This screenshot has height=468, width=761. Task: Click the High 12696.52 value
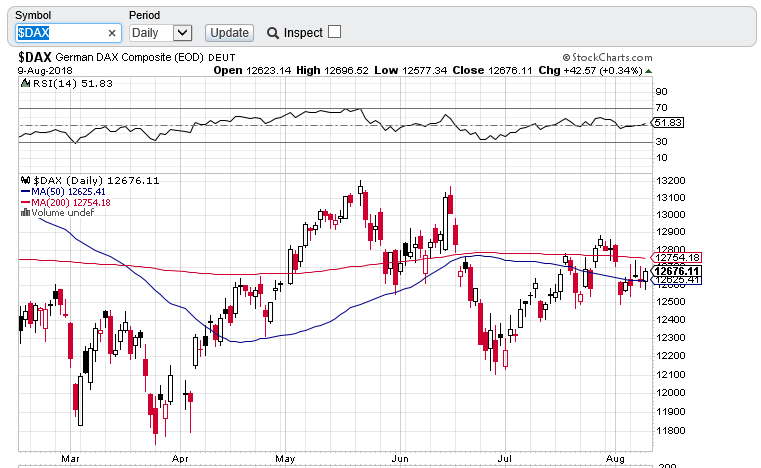332,70
